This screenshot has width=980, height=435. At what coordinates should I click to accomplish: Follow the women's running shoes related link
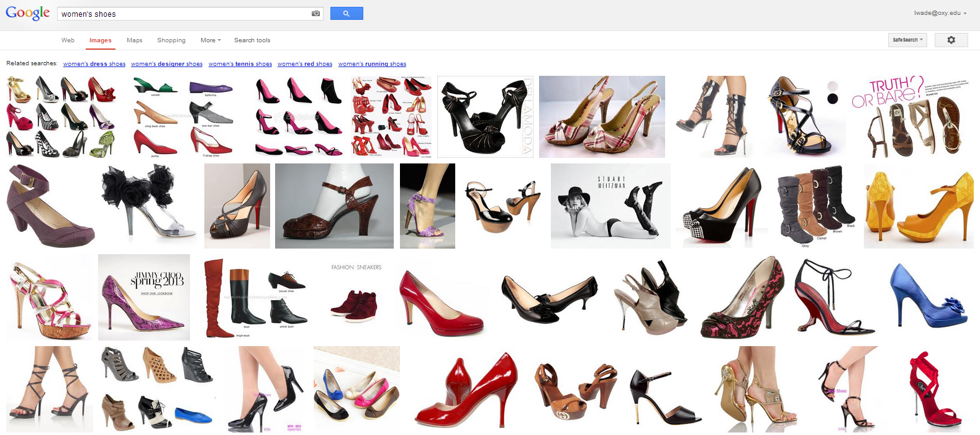(x=372, y=64)
